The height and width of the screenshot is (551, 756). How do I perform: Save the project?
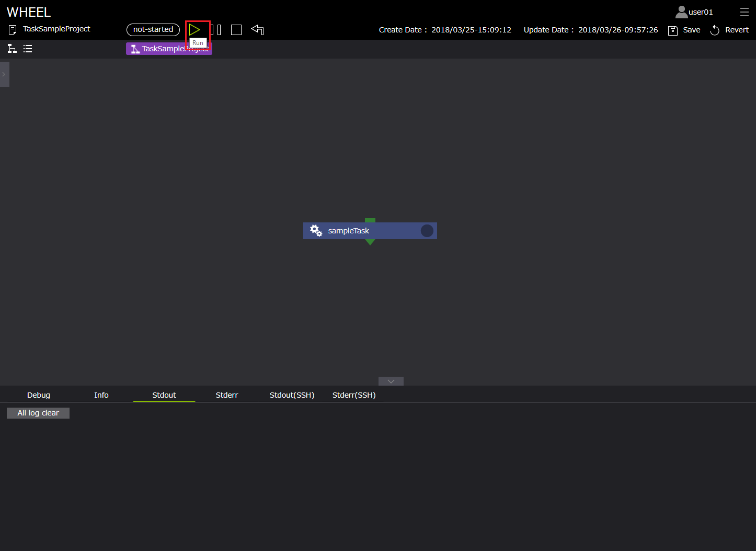tap(684, 30)
